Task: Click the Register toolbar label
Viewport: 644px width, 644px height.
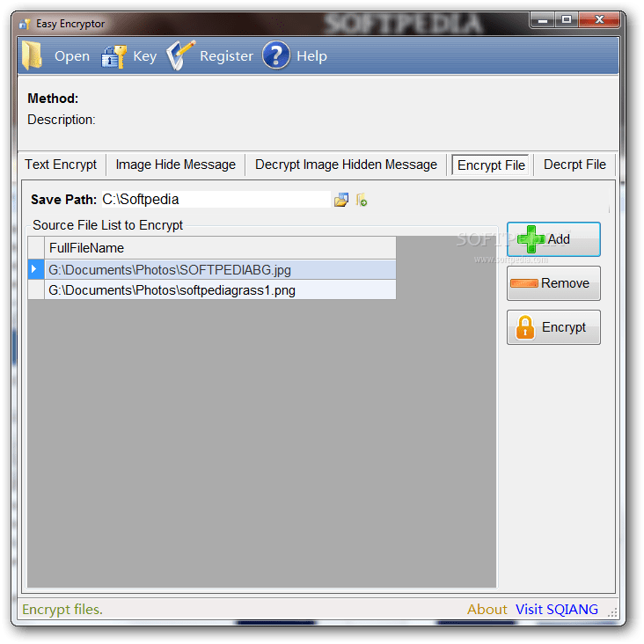Action: [226, 55]
